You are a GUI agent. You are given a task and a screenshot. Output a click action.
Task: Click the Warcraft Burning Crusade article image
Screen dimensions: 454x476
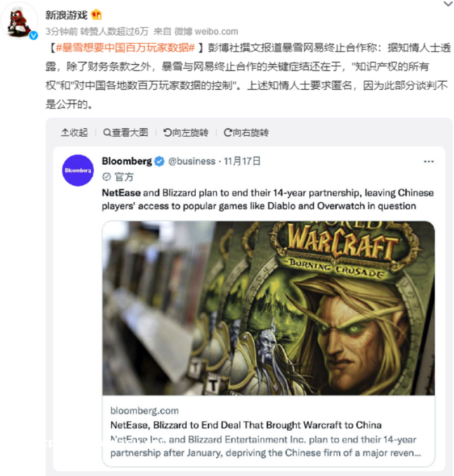click(x=268, y=308)
